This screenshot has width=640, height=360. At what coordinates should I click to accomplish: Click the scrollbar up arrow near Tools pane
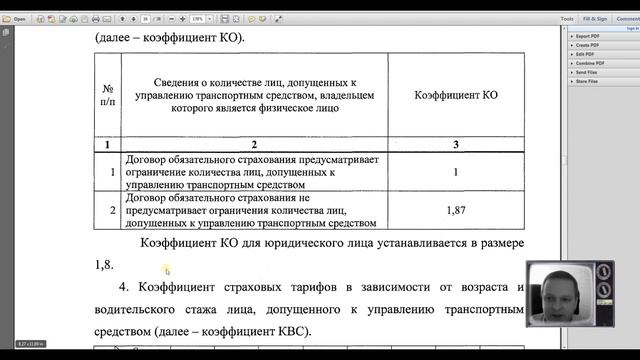click(x=564, y=28)
